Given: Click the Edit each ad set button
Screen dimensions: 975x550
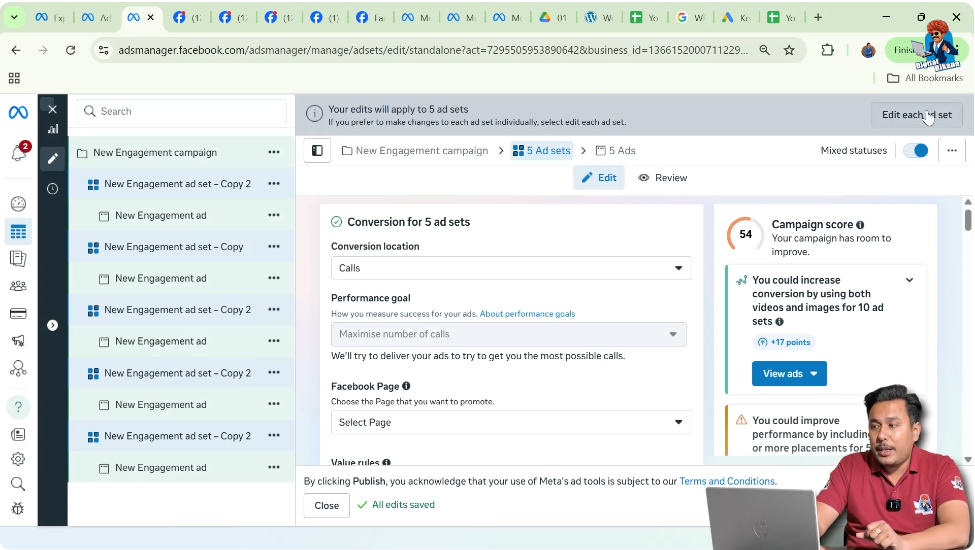Looking at the screenshot, I should click(916, 115).
